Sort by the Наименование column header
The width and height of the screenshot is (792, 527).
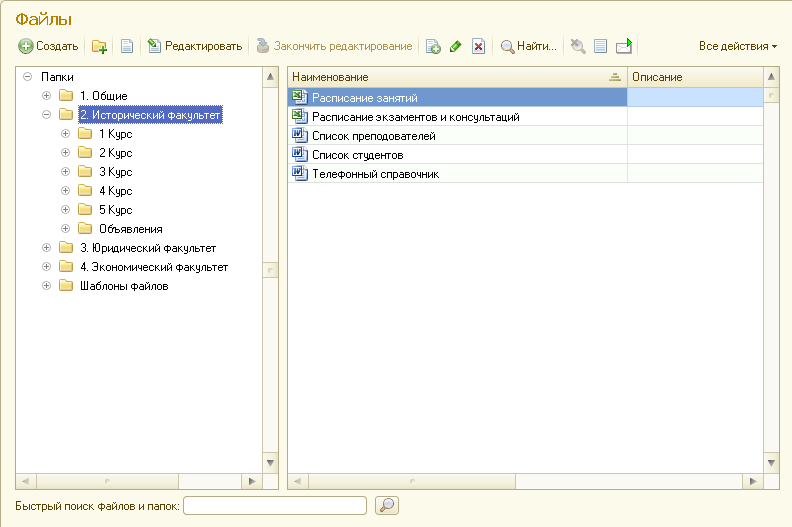point(458,77)
